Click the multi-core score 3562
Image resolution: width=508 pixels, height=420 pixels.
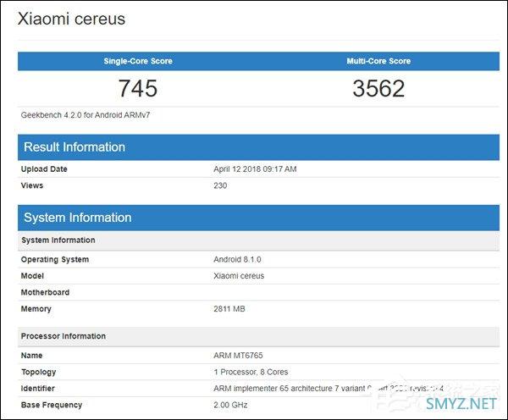click(378, 88)
